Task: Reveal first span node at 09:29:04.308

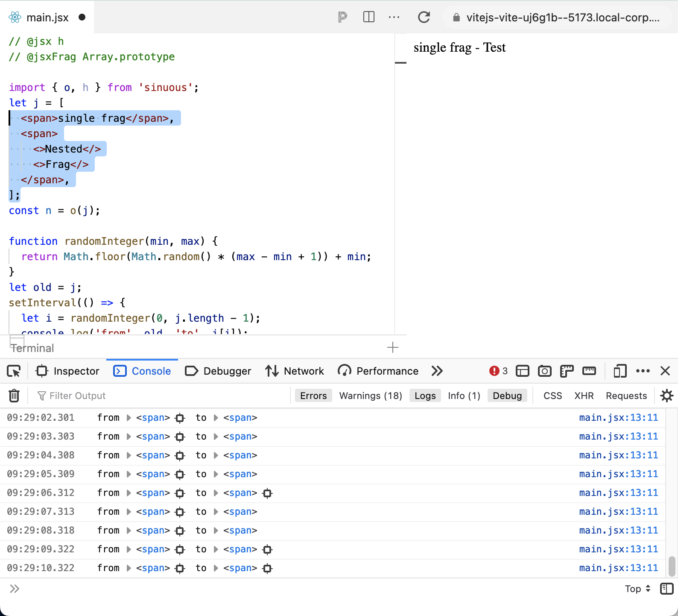Action: pos(180,455)
